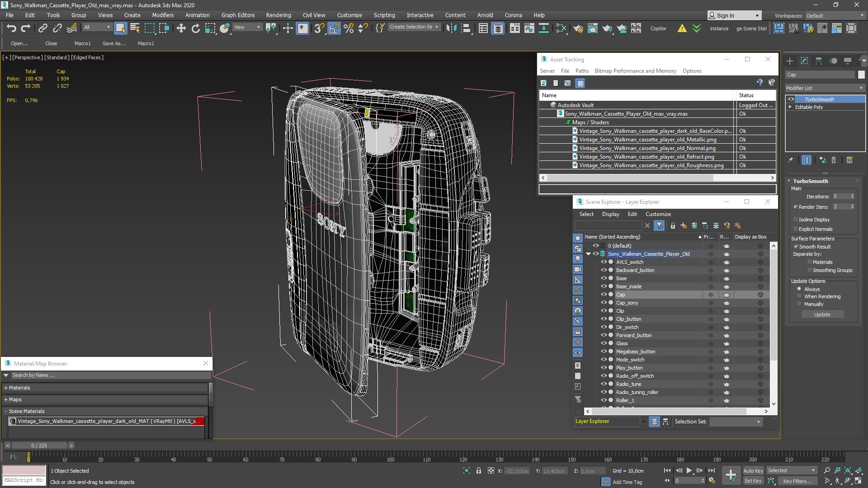Select the Manually update radio option
This screenshot has width=868, height=488.
799,304
